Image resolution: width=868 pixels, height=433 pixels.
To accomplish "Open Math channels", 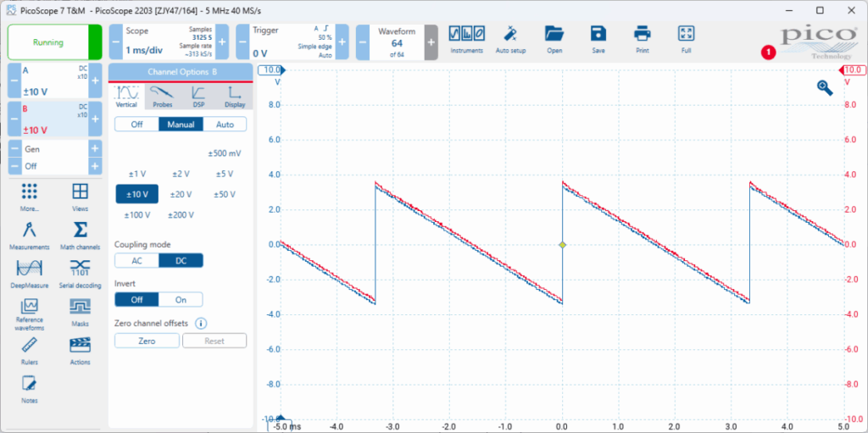I will [x=81, y=235].
